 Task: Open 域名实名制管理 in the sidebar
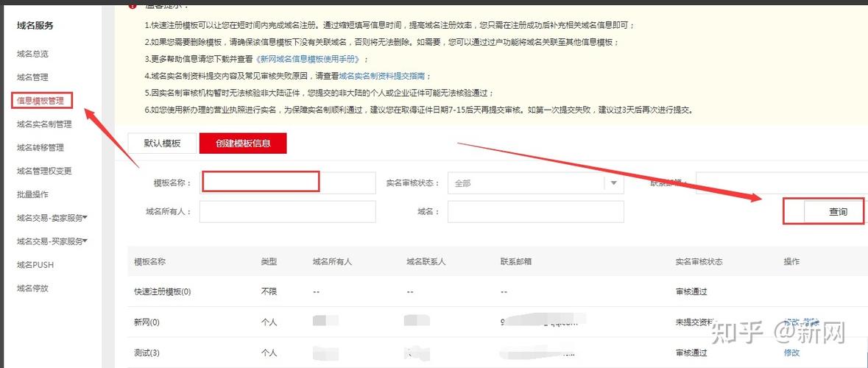[x=44, y=124]
